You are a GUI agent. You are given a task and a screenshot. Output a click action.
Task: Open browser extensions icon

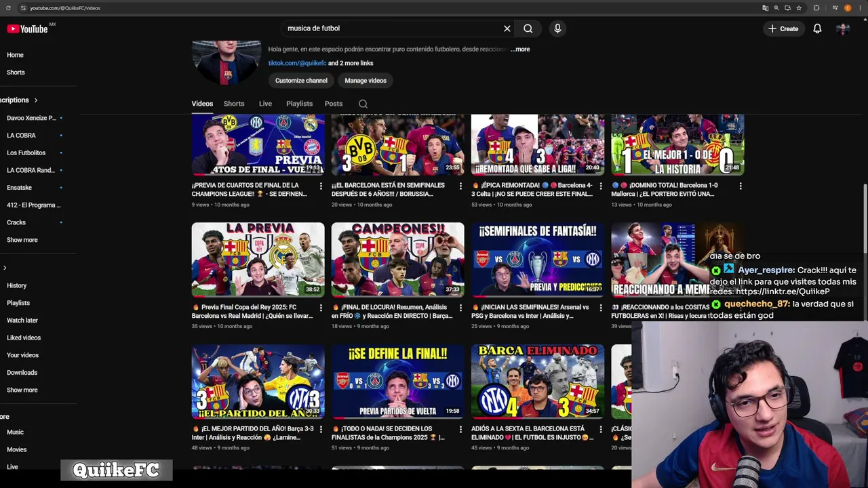816,8
